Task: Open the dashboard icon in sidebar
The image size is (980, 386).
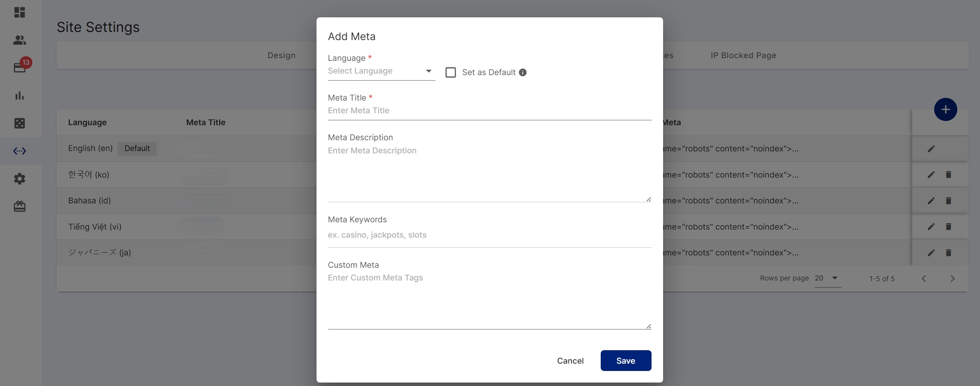Action: click(x=20, y=12)
